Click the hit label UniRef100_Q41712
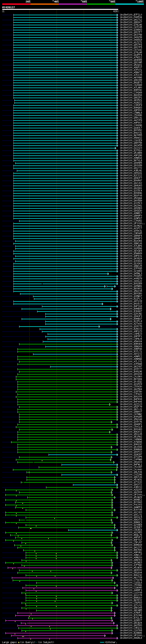The width and height of the screenshot is (146, 644). pyautogui.click(x=131, y=20)
